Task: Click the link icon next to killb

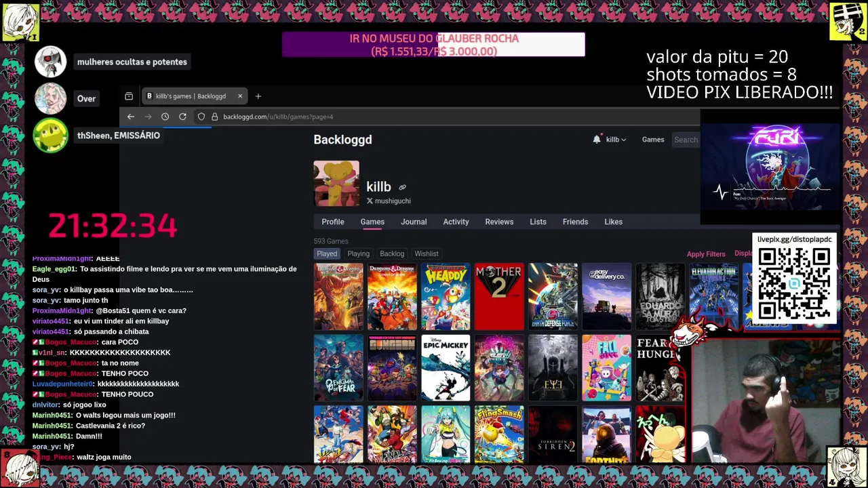Action: pyautogui.click(x=402, y=187)
